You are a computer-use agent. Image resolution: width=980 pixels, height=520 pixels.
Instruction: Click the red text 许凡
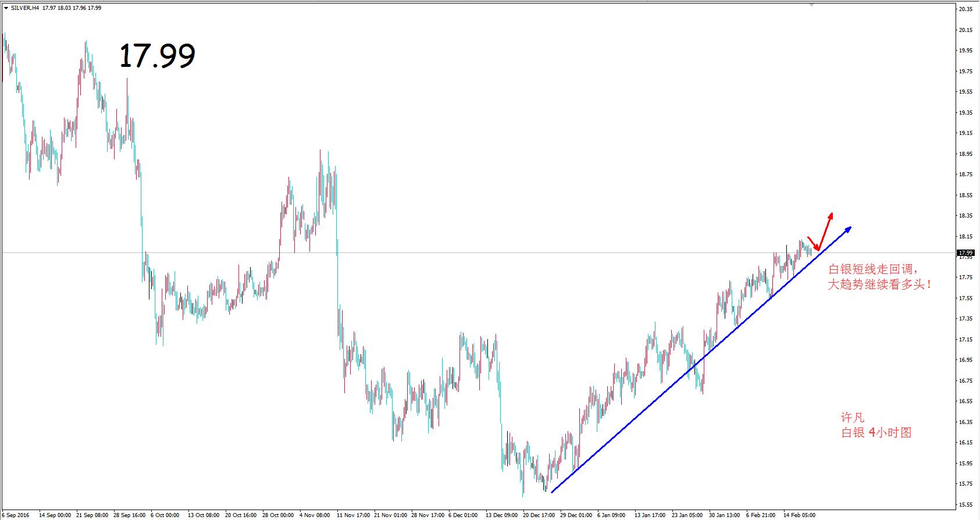pos(853,418)
